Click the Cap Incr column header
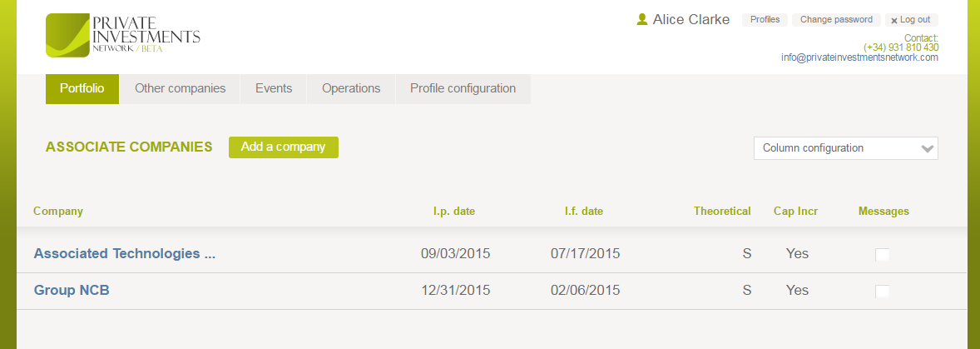The height and width of the screenshot is (349, 980). [795, 211]
